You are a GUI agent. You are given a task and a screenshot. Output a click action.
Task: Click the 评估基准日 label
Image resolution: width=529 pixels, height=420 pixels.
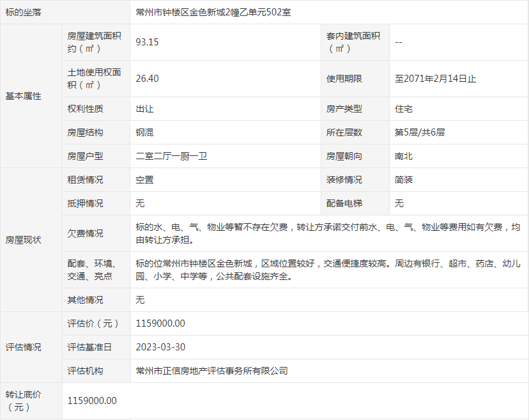coord(89,347)
